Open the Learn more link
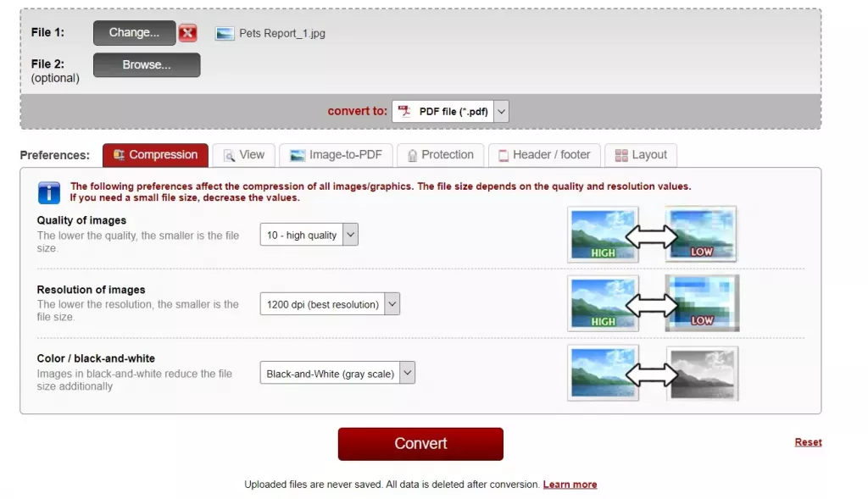This screenshot has width=868, height=499. tap(570, 485)
